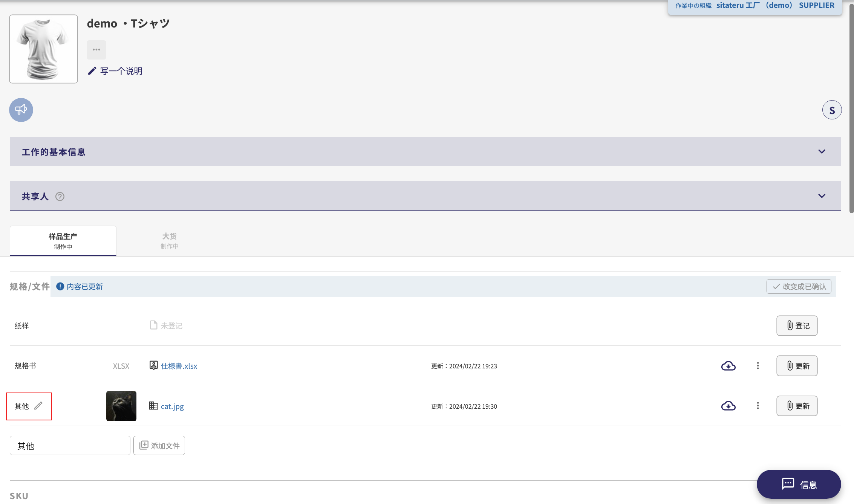This screenshot has height=504, width=854.
Task: Switch to the 大货 tab
Action: (169, 241)
